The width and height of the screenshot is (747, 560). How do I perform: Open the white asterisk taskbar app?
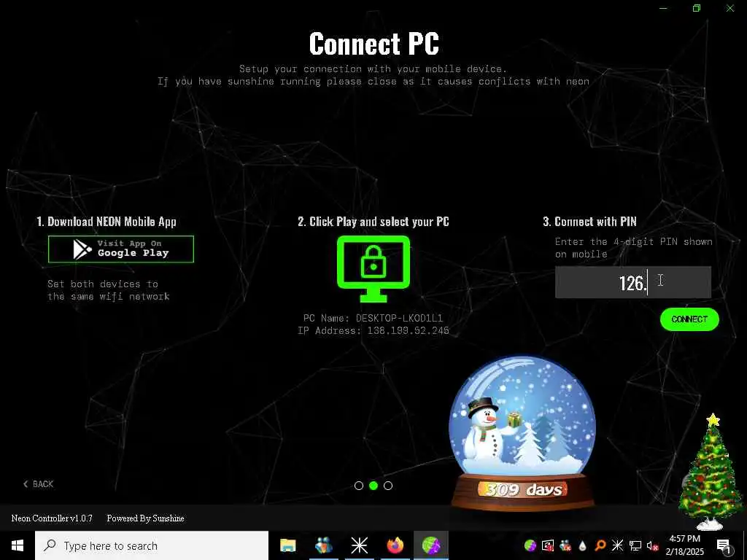(359, 545)
